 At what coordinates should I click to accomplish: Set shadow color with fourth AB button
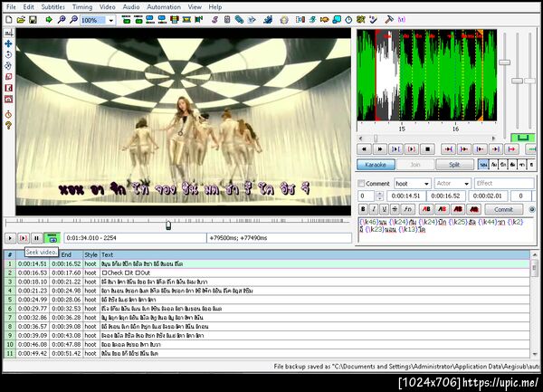[x=473, y=209]
